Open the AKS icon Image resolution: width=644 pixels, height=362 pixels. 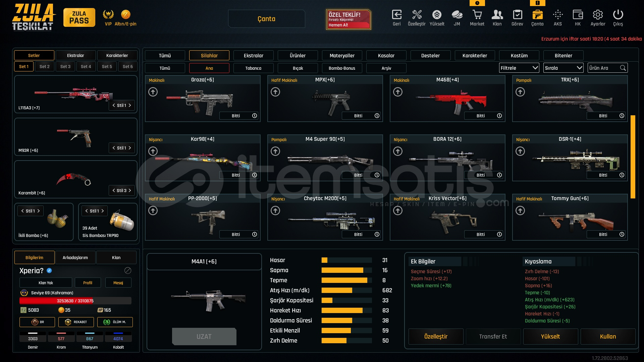pyautogui.click(x=557, y=15)
